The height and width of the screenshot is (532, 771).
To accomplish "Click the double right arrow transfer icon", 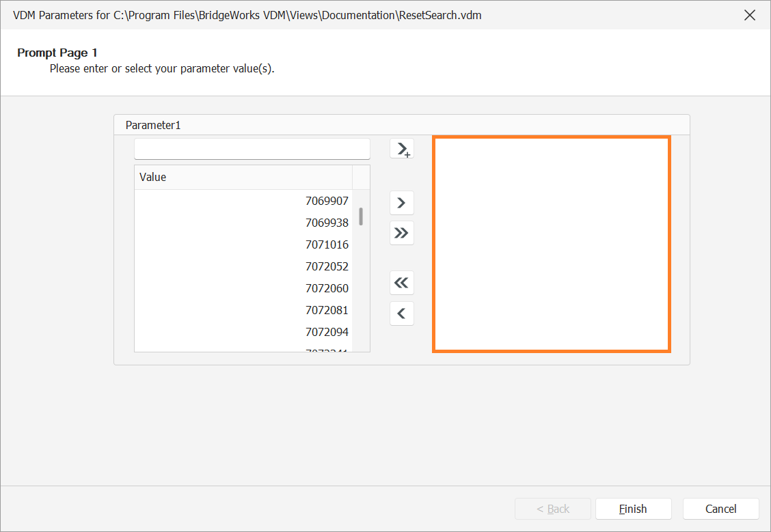I will click(401, 233).
